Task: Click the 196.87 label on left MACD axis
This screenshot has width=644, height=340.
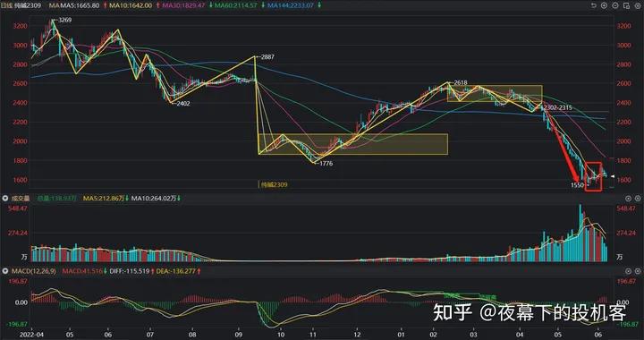Action: coord(18,281)
